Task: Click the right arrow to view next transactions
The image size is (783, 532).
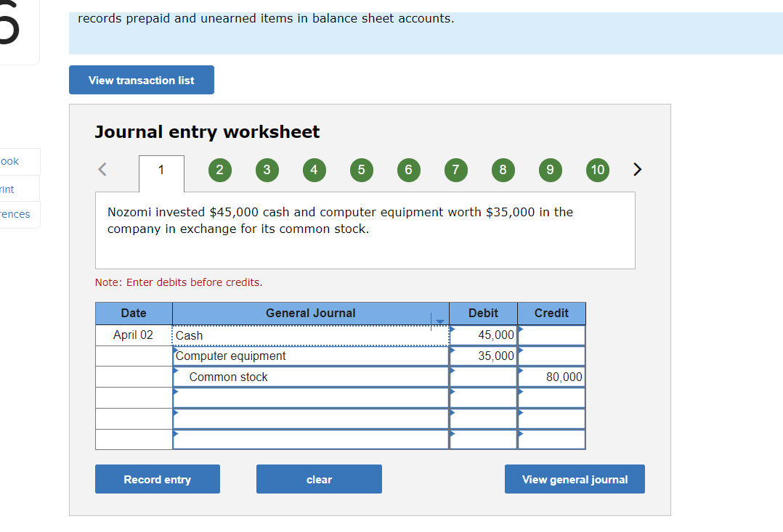Action: click(637, 169)
